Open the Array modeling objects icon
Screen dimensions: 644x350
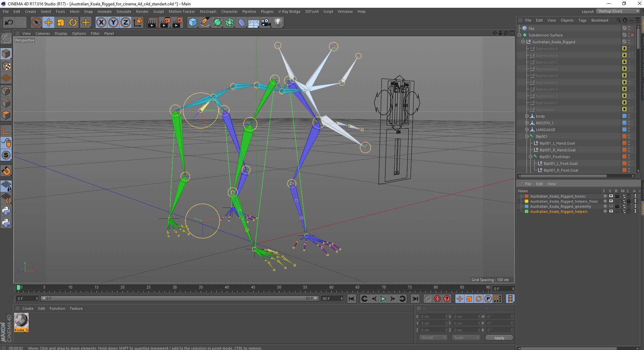[230, 23]
